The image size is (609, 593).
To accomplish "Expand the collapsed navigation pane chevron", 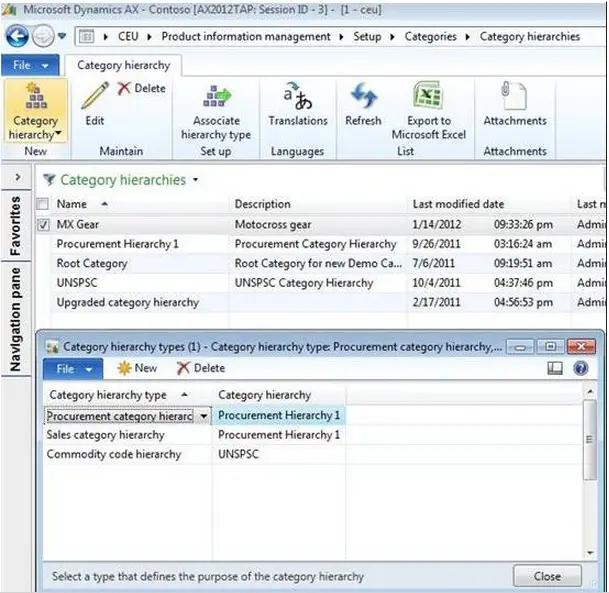I will 17,177.
